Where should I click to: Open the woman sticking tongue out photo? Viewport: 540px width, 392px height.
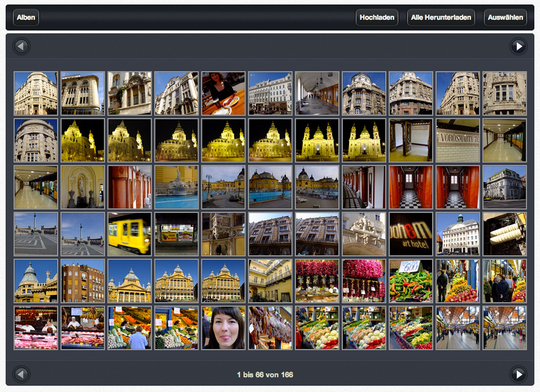pos(223,328)
